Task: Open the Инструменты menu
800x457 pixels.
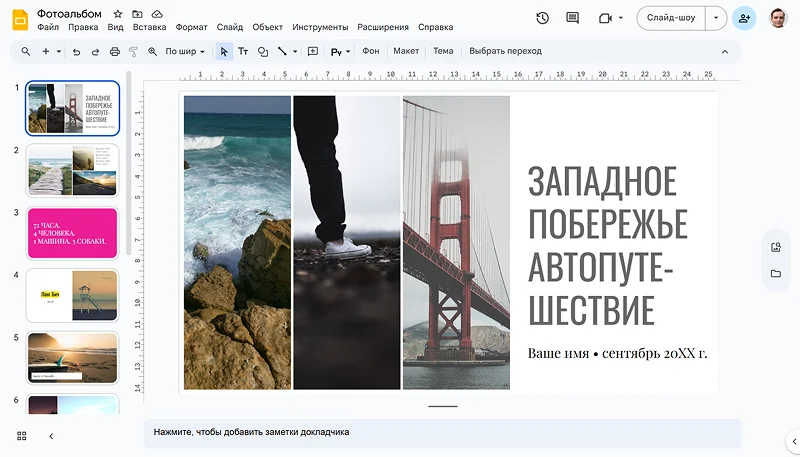Action: point(320,27)
